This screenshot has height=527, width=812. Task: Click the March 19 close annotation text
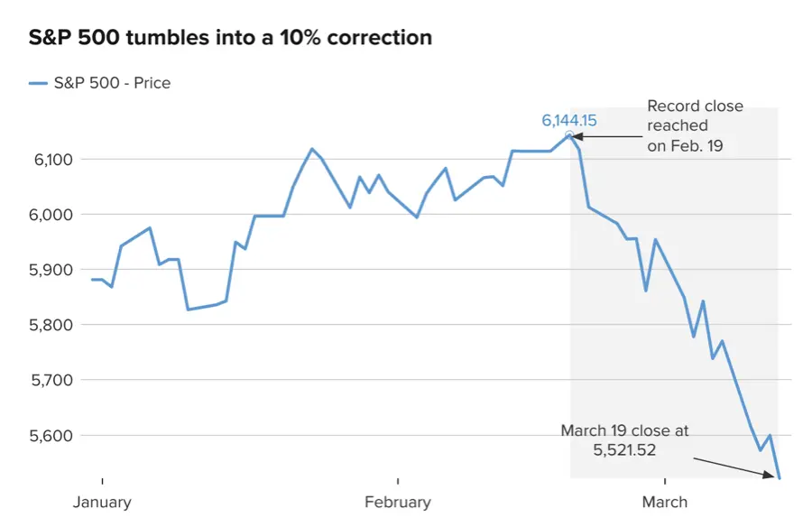624,440
